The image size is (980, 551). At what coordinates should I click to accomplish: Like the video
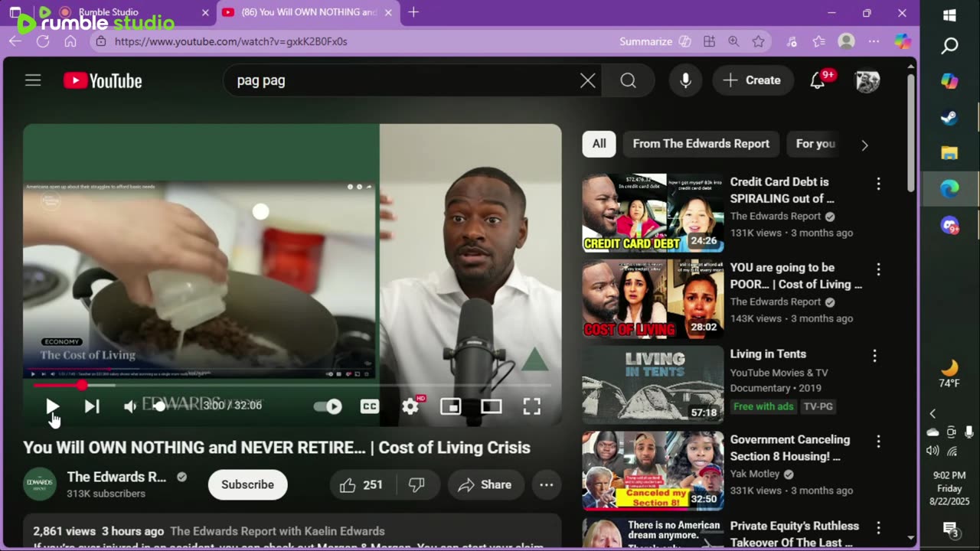point(361,485)
